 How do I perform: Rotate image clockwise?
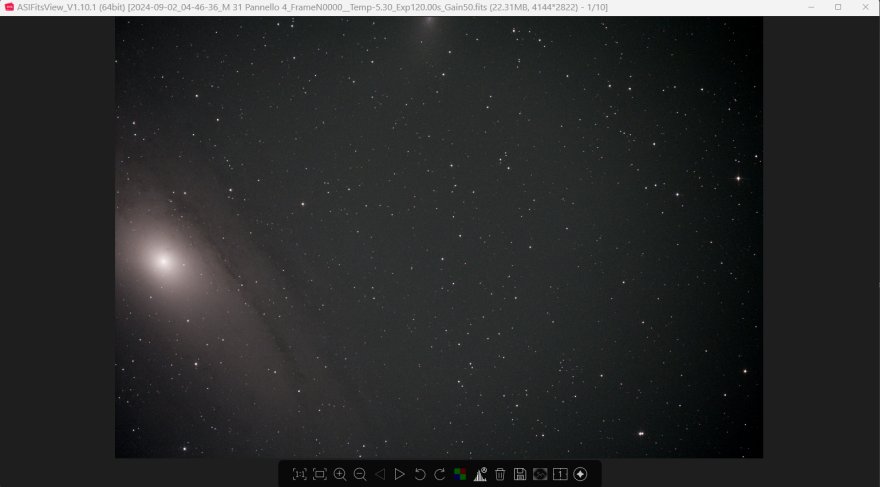440,474
